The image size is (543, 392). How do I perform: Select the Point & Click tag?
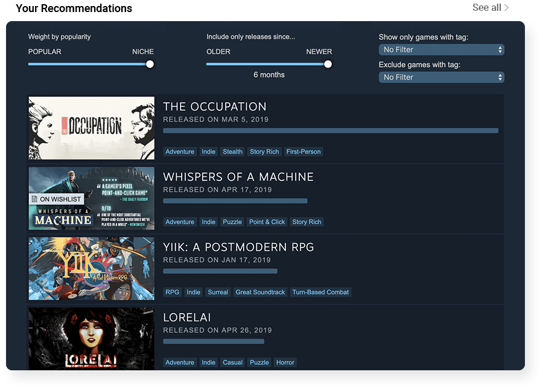click(267, 222)
